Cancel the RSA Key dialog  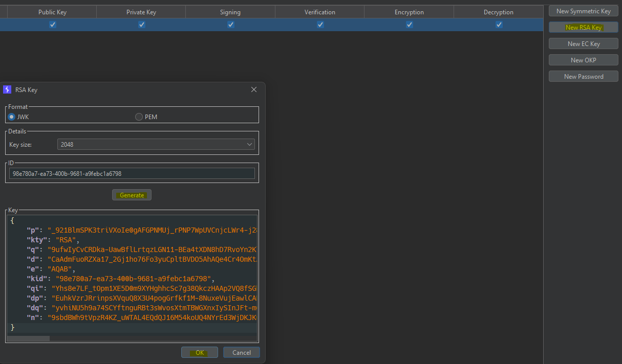click(241, 352)
